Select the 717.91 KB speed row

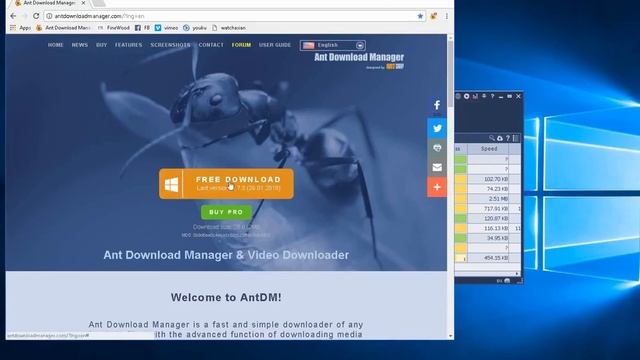click(x=488, y=209)
